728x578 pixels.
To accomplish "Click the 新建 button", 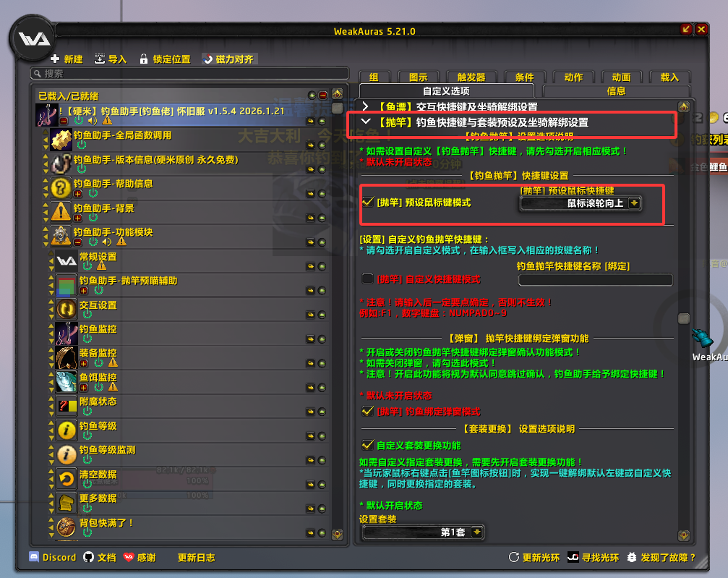I will [x=67, y=59].
